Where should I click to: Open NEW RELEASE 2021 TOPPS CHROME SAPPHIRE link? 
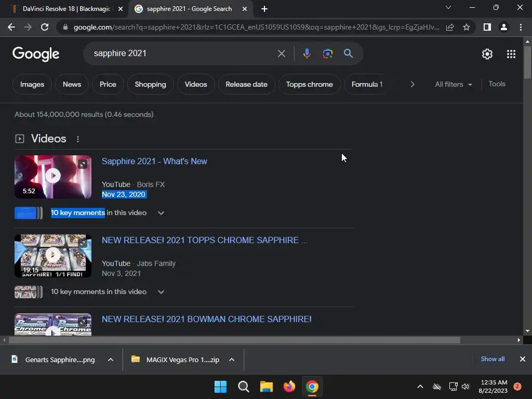[205, 240]
